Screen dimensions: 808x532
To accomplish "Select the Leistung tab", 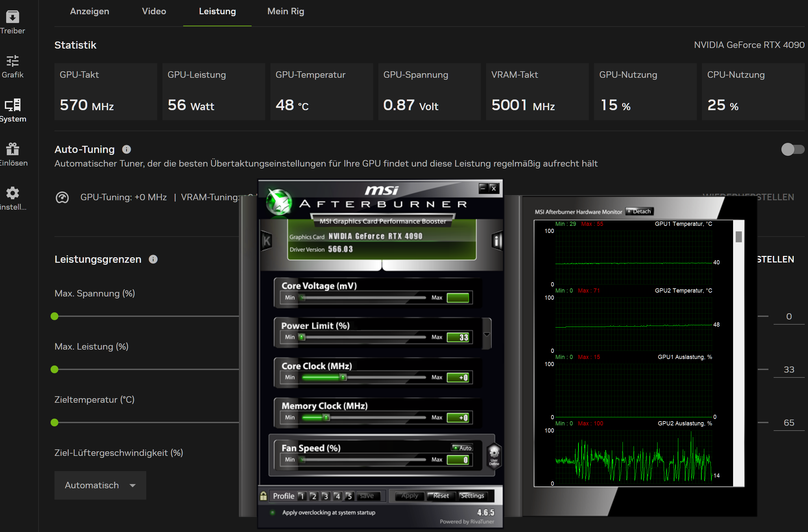I will point(217,11).
